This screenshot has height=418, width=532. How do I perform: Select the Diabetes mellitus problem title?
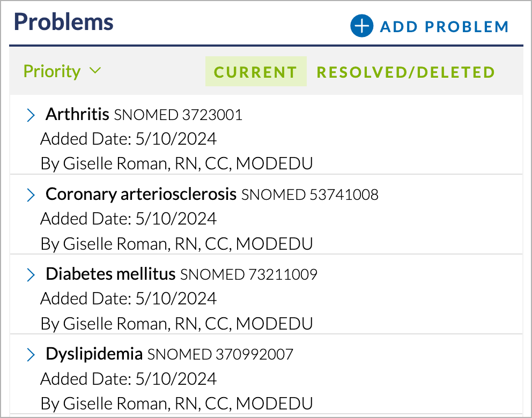(110, 274)
